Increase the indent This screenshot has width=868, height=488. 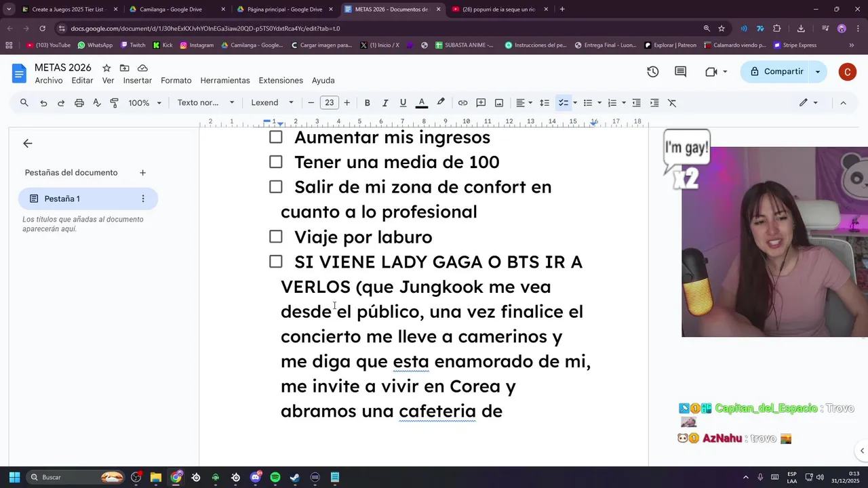coord(654,103)
